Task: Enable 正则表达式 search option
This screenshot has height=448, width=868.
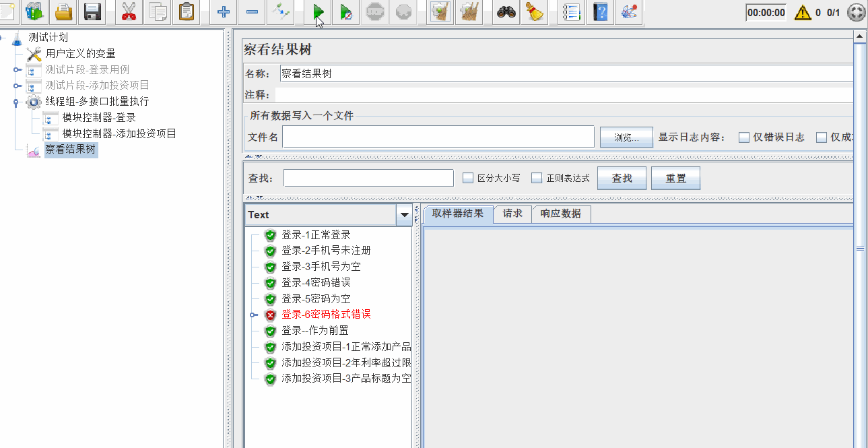Action: (x=536, y=177)
